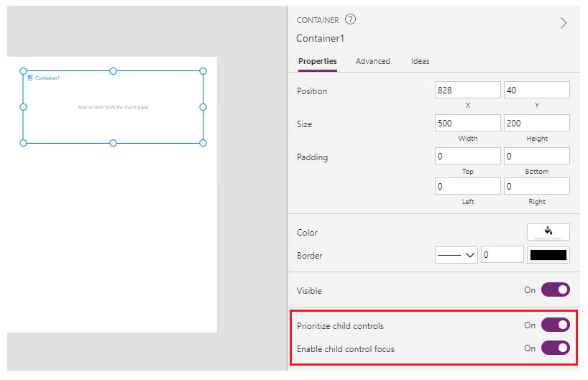Turn off the Visible toggle
Viewport: 588px width, 380px height.
pos(555,290)
